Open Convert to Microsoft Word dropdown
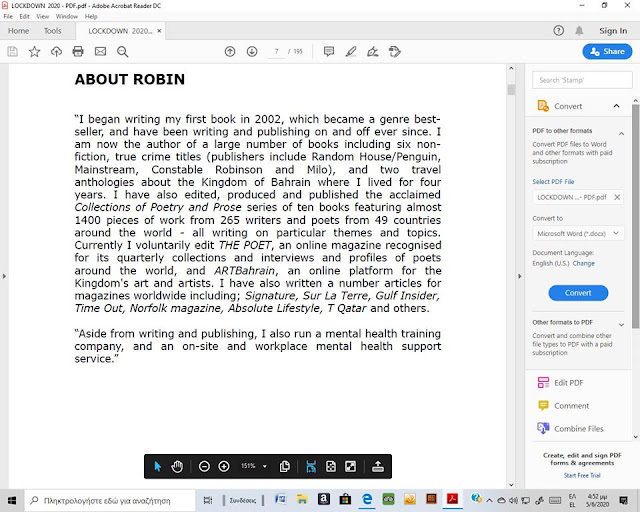The width and height of the screenshot is (640, 512). (578, 234)
